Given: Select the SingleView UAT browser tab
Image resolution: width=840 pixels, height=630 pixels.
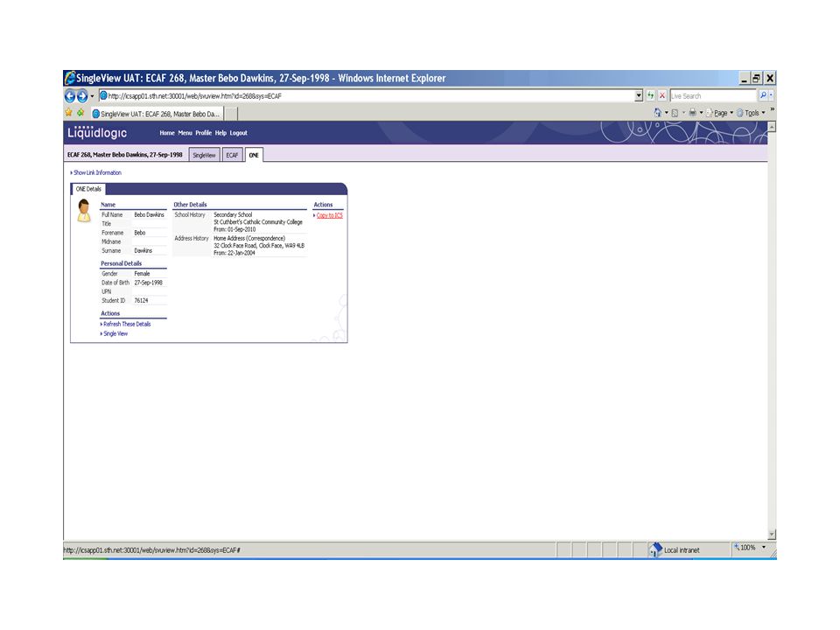Looking at the screenshot, I should coord(156,114).
